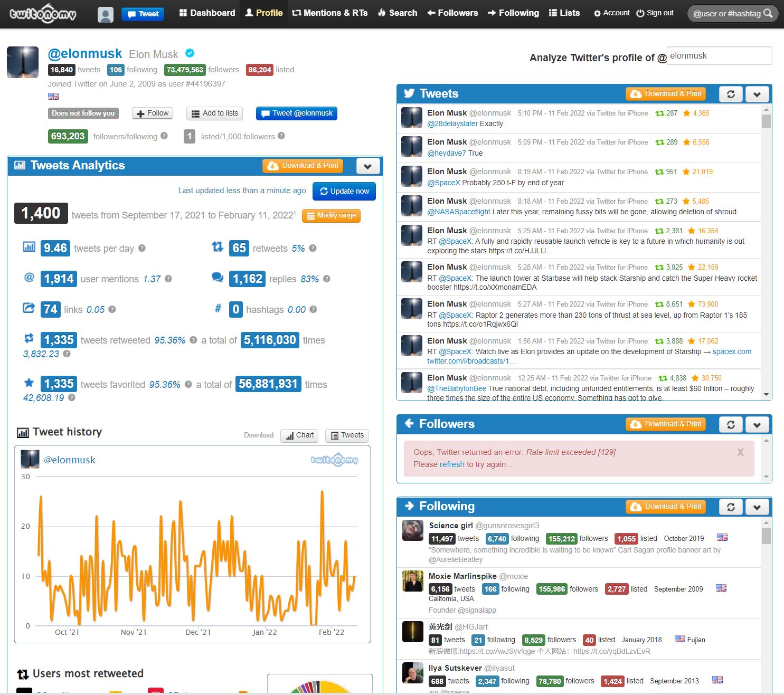Download the Tweet history Chart
Screen dimensions: 784x695
(299, 435)
